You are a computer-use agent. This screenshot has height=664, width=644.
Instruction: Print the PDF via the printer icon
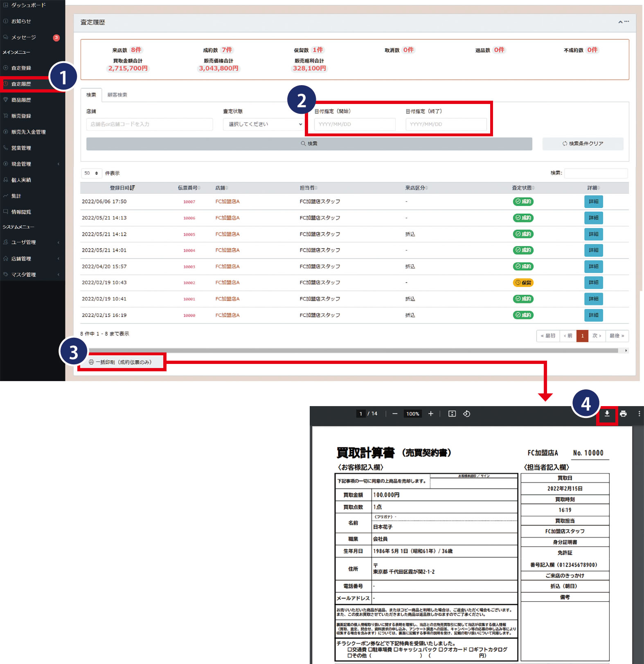point(623,414)
